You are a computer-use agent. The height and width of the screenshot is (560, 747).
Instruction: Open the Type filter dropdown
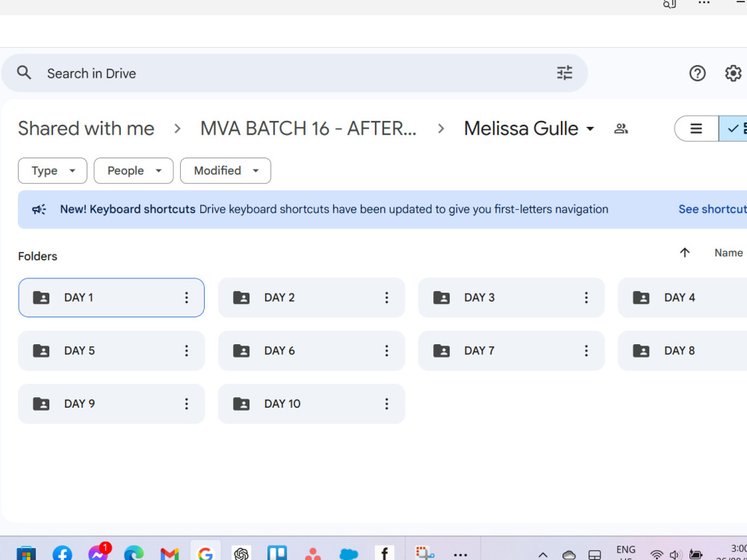(x=52, y=170)
